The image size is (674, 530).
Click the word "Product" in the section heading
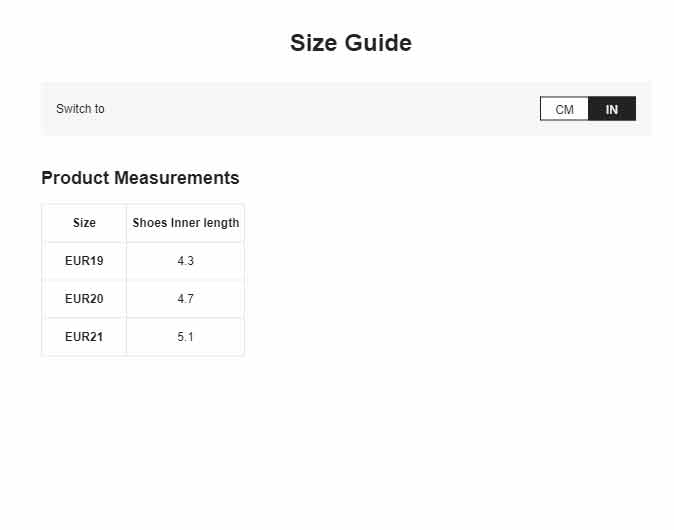[x=75, y=178]
